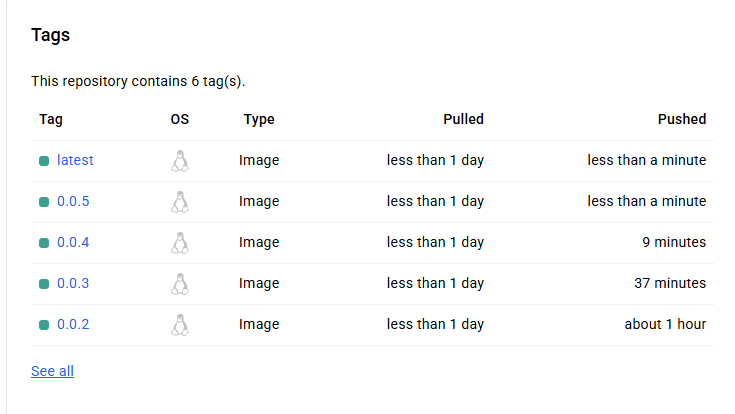Open the 0.0.5 tag link
The image size is (735, 414).
click(x=73, y=201)
